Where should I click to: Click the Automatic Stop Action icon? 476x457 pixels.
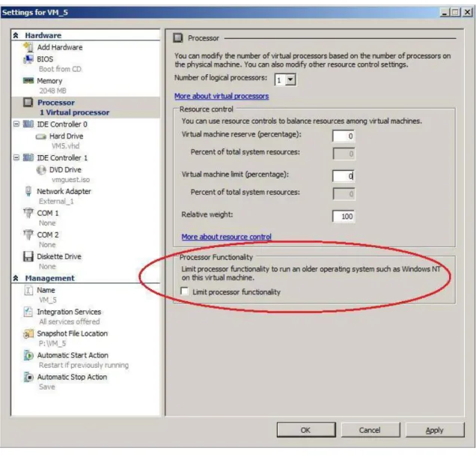click(x=28, y=377)
